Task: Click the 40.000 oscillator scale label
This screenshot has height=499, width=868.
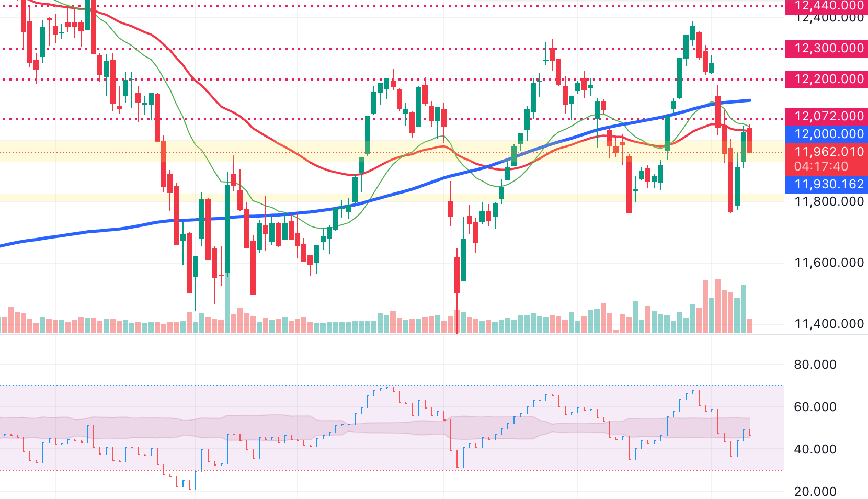Action: [x=815, y=449]
